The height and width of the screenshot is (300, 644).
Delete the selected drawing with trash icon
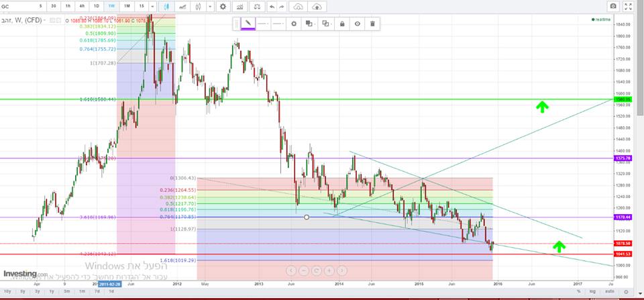click(x=372, y=23)
